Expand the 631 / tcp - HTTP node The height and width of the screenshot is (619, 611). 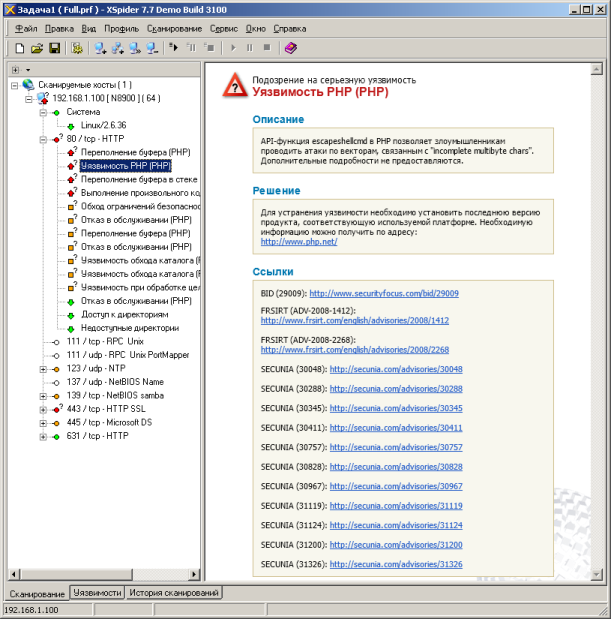pos(43,437)
